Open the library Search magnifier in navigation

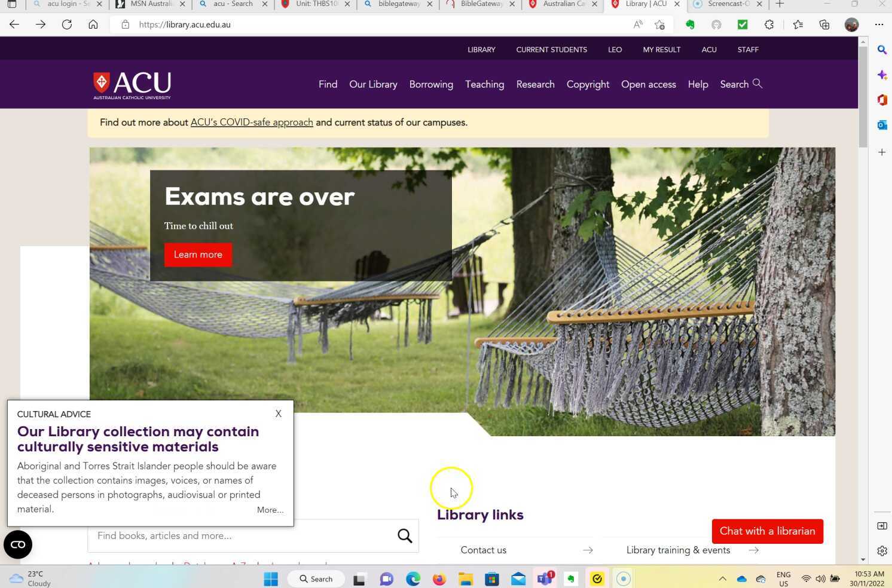click(x=758, y=84)
